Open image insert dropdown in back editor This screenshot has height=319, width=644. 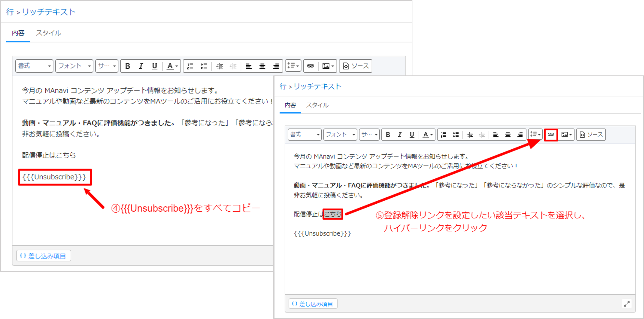pyautogui.click(x=328, y=66)
